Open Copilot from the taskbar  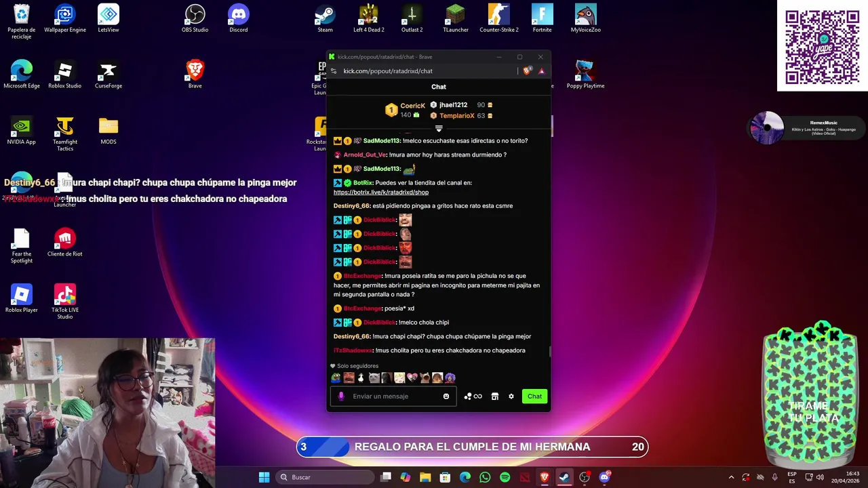[406, 477]
